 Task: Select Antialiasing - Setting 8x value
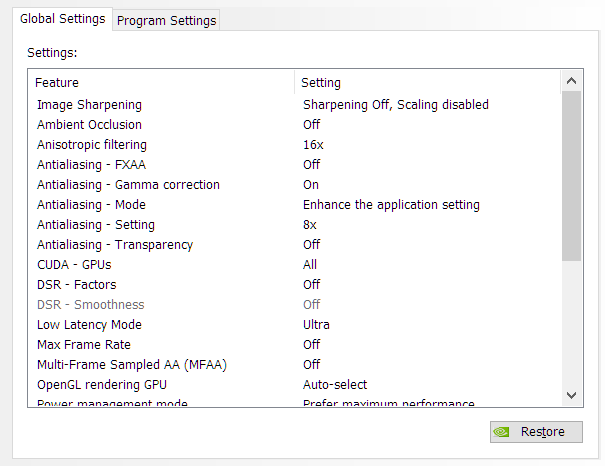click(x=312, y=224)
